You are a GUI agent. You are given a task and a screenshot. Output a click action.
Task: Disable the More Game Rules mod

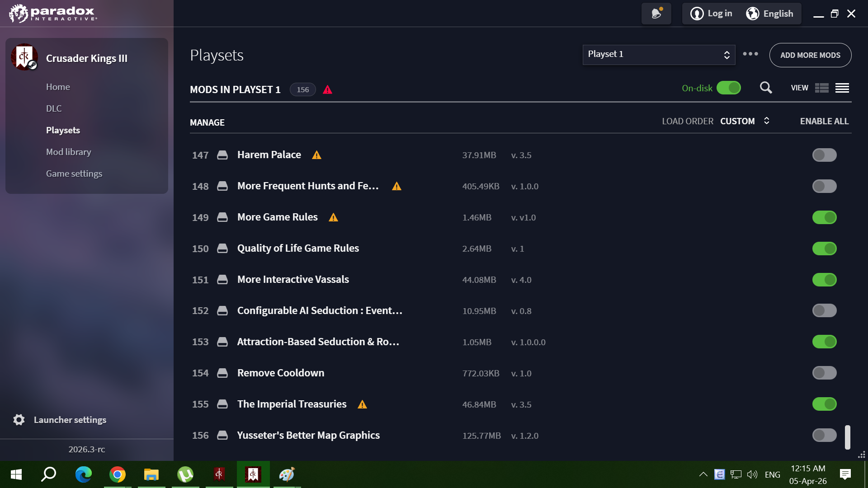tap(825, 217)
